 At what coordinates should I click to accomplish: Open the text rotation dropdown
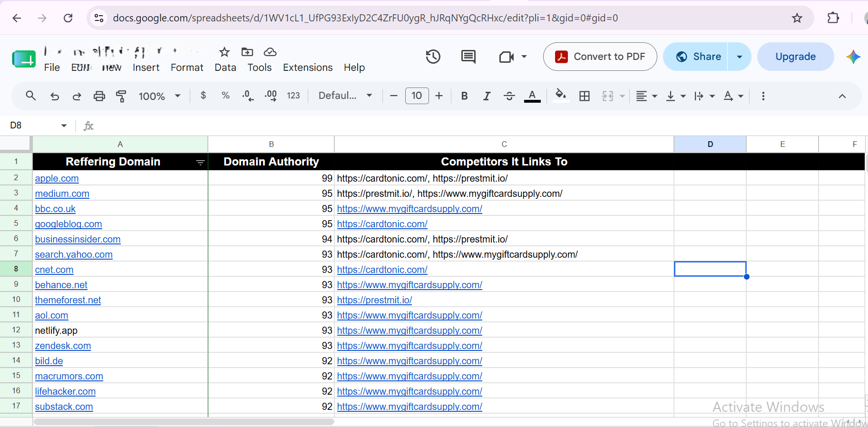tap(733, 96)
